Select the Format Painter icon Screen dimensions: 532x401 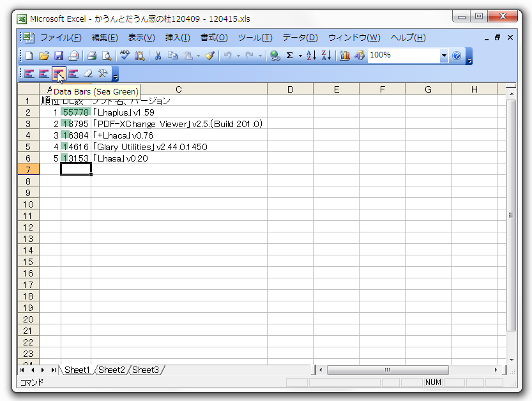209,56
